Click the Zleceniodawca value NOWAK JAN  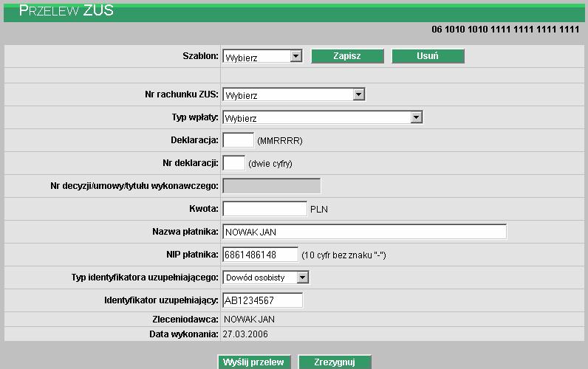249,320
